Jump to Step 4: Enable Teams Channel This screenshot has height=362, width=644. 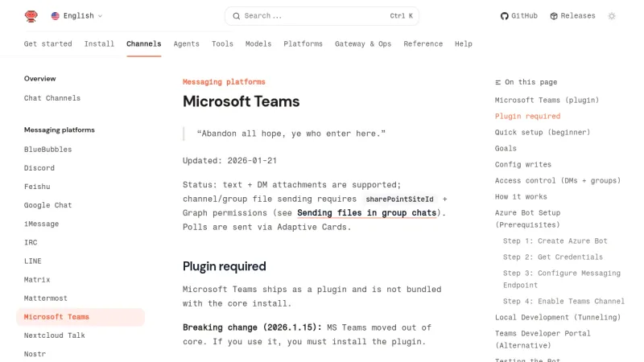pyautogui.click(x=563, y=301)
